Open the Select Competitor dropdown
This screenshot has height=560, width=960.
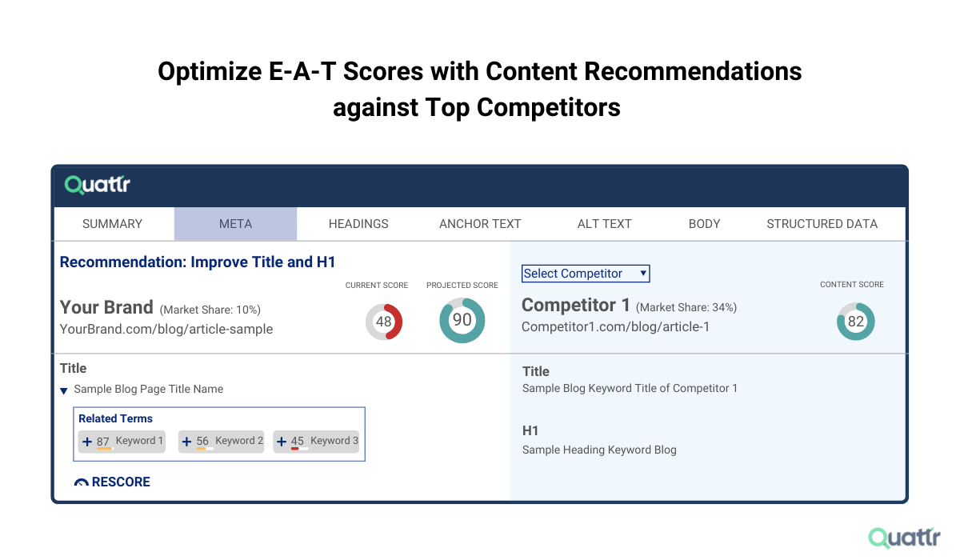[586, 274]
